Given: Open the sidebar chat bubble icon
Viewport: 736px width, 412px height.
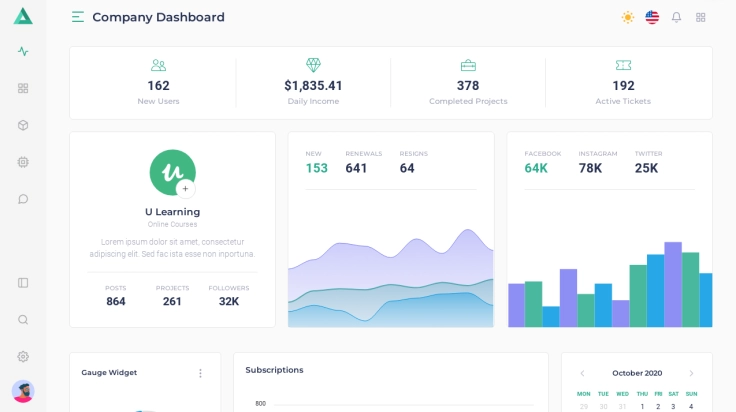Looking at the screenshot, I should click(x=23, y=199).
